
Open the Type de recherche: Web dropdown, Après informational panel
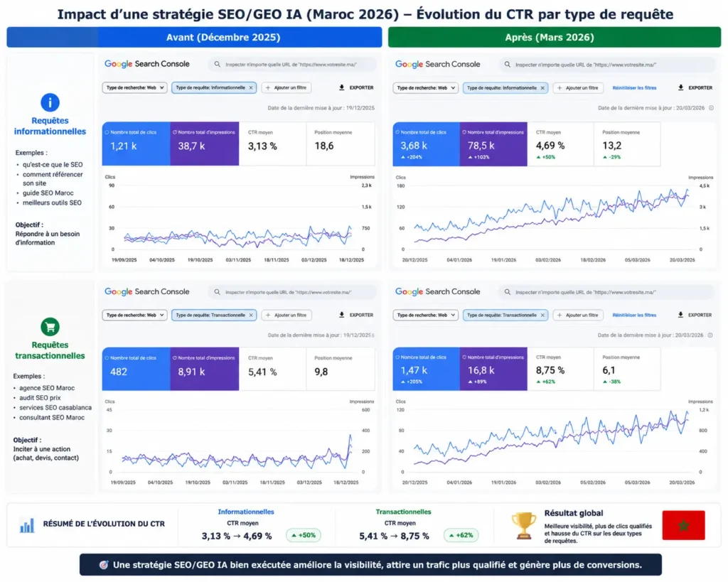point(425,87)
